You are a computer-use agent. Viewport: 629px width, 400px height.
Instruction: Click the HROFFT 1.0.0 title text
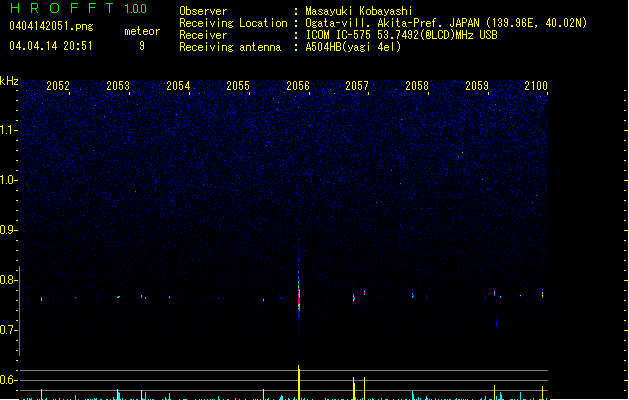(78, 8)
